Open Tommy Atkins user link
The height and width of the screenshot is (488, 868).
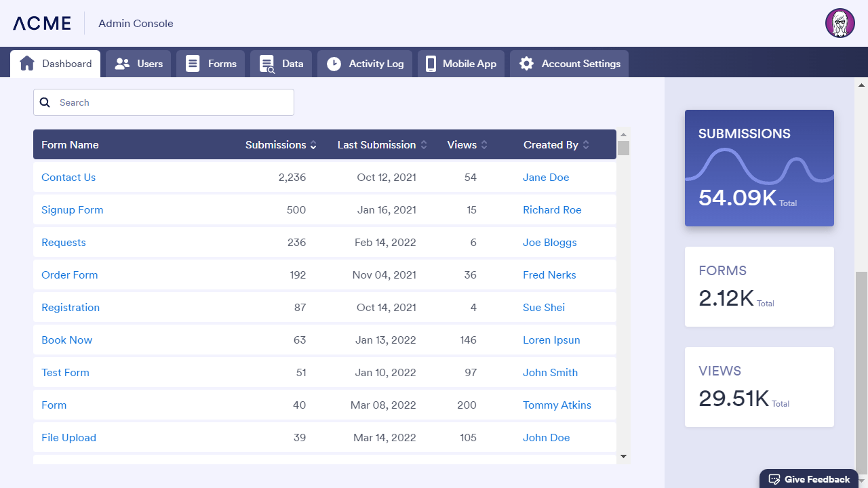557,405
